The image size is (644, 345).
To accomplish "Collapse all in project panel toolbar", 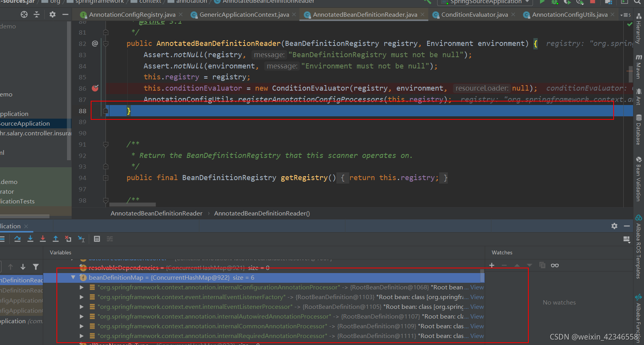I will pyautogui.click(x=37, y=14).
